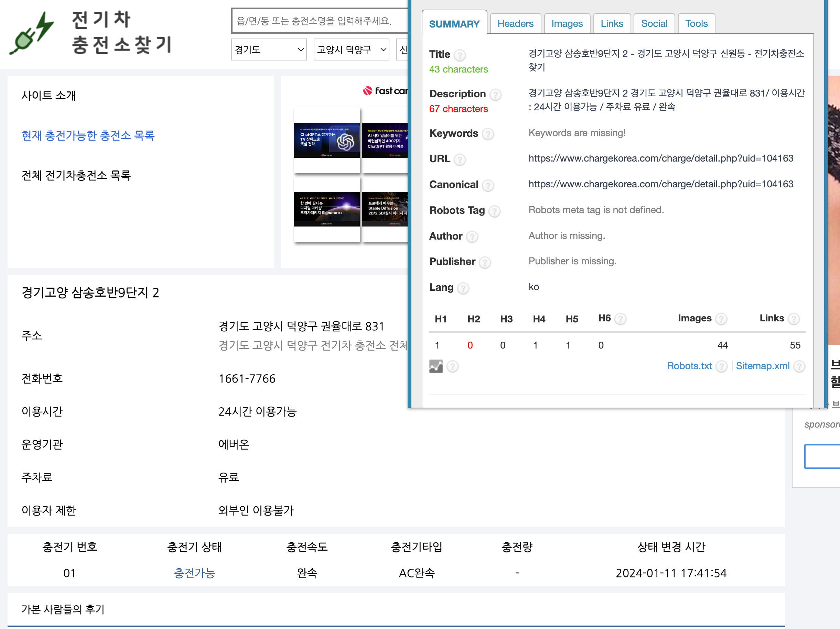The width and height of the screenshot is (840, 629).
Task: Open 현재 충전가능한 충전소 목록 link
Action: click(88, 135)
